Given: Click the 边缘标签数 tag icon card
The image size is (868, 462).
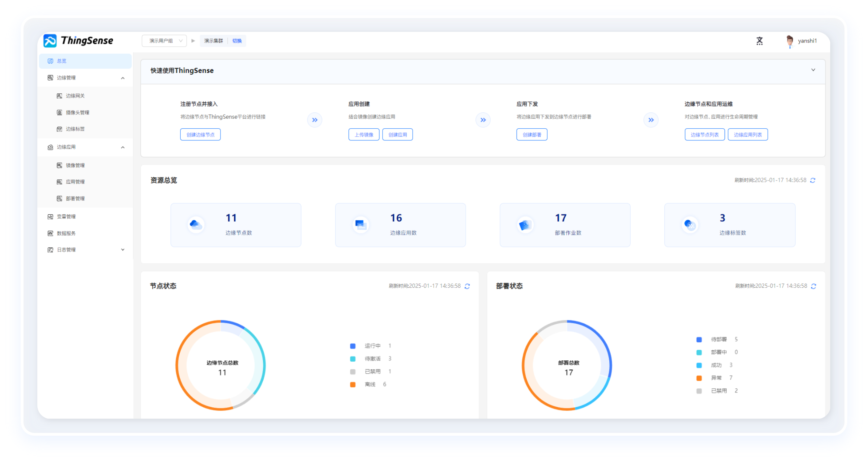Looking at the screenshot, I should [690, 225].
